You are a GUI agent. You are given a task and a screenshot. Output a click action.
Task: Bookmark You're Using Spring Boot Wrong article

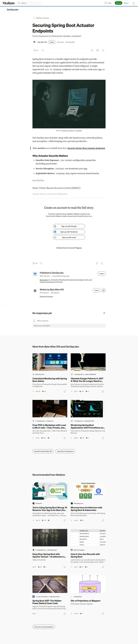click(x=65, y=520)
